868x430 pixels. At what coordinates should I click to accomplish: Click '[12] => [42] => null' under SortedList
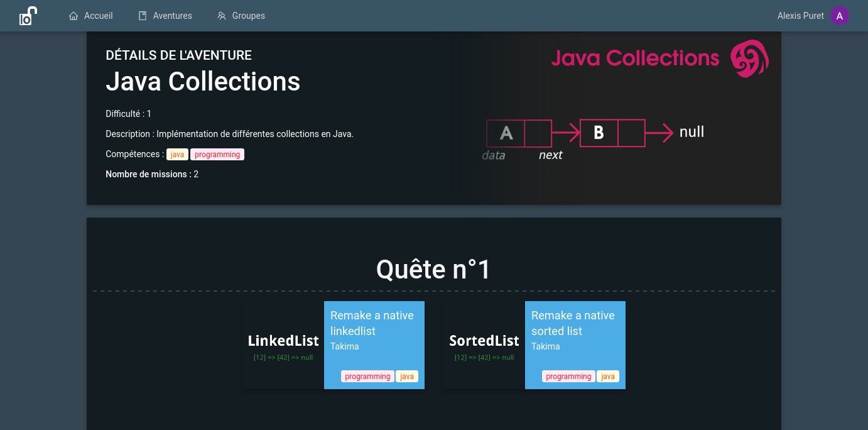pos(484,357)
